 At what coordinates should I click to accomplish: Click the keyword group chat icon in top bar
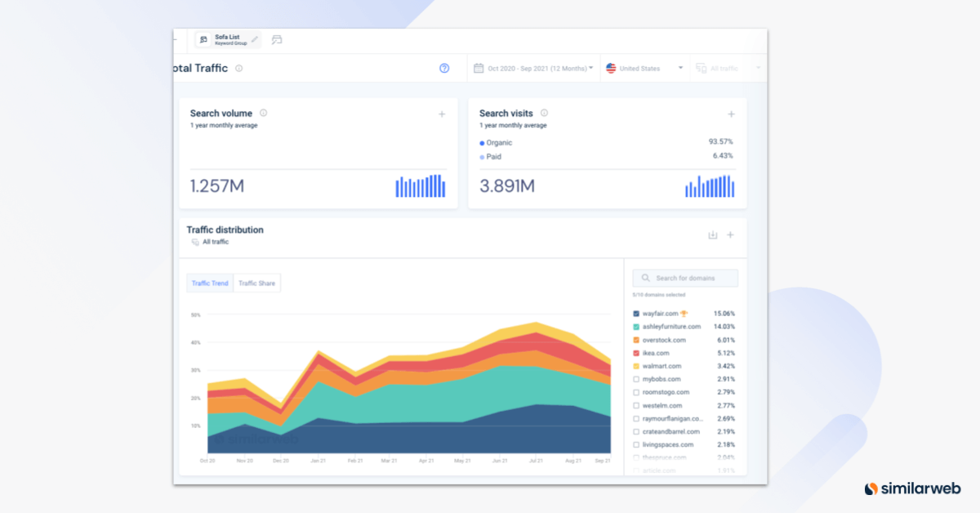[x=278, y=38]
